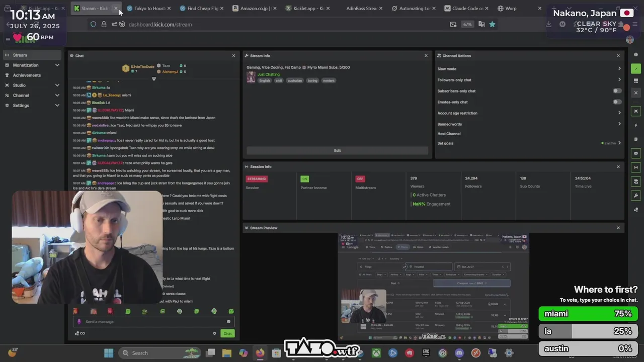
Task: Open Discord from the Windows taskbar
Action: coord(459,353)
